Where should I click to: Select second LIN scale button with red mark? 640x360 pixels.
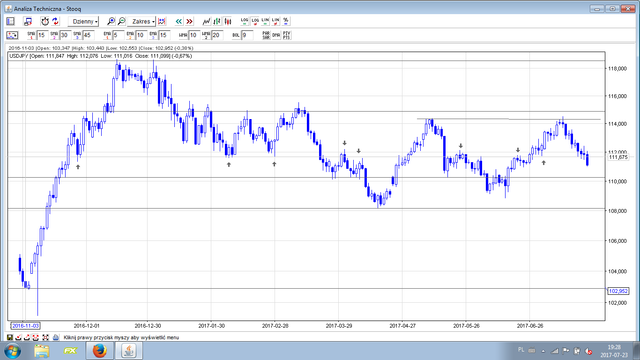276,21
